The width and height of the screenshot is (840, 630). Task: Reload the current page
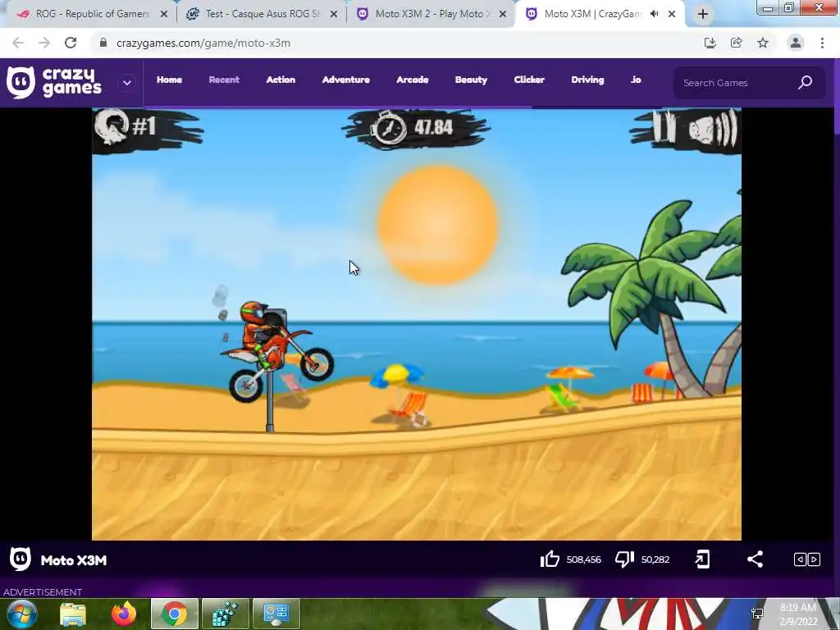71,43
